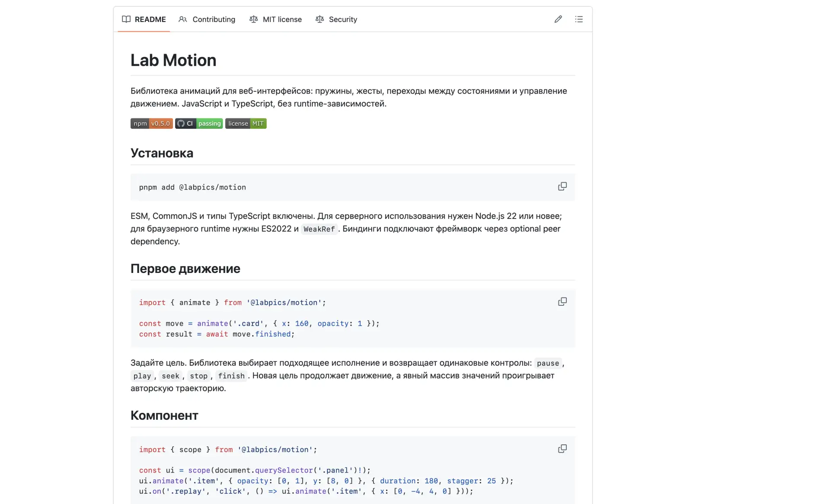Open the Security tab
The height and width of the screenshot is (504, 830).
tap(336, 19)
